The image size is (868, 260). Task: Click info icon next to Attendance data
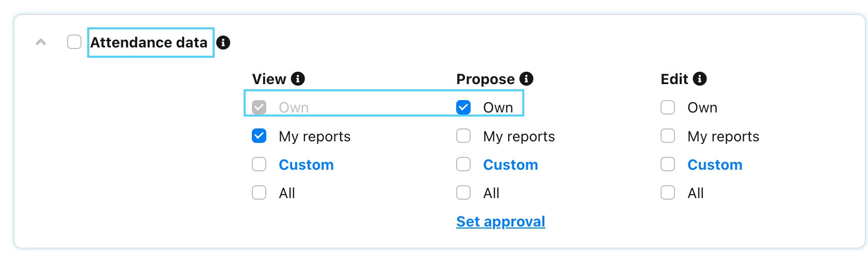pyautogui.click(x=223, y=42)
